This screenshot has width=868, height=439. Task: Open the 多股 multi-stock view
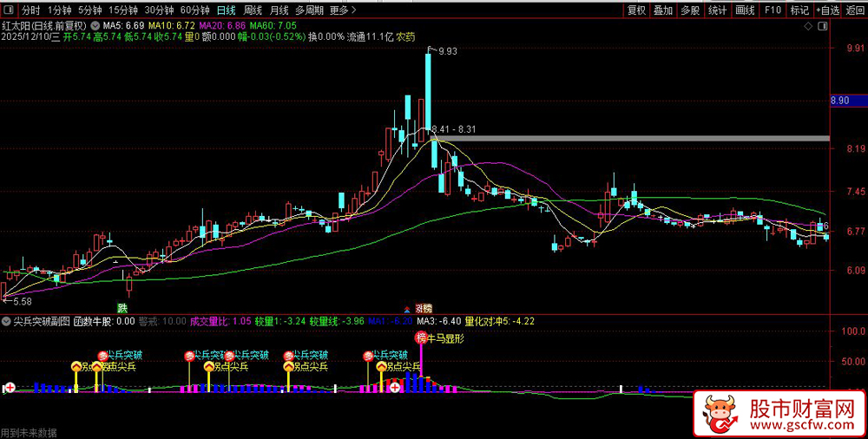690,10
